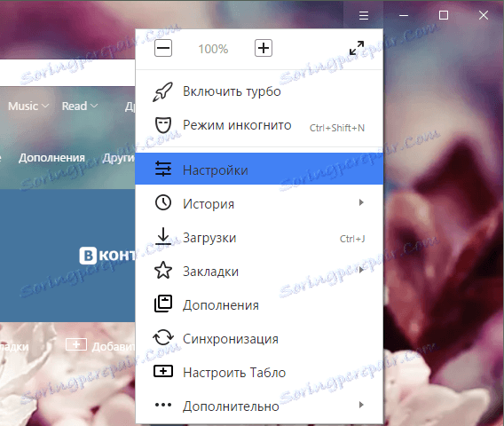
Task: Select 'Настроить Табло' in the menu
Action: 259,373
